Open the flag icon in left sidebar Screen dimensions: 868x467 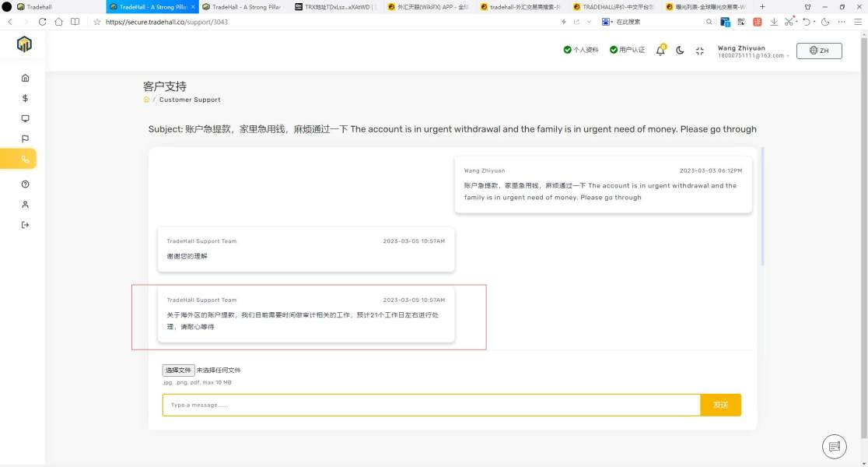coord(25,139)
